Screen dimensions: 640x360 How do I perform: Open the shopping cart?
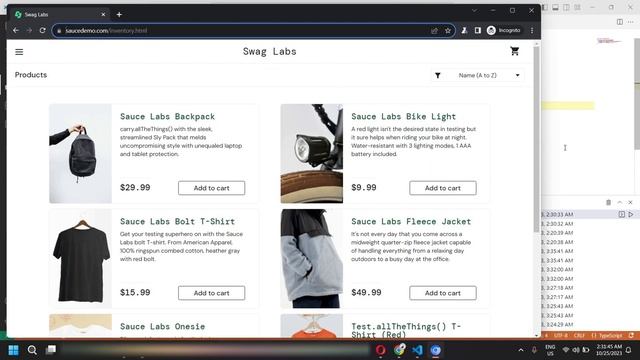(514, 51)
